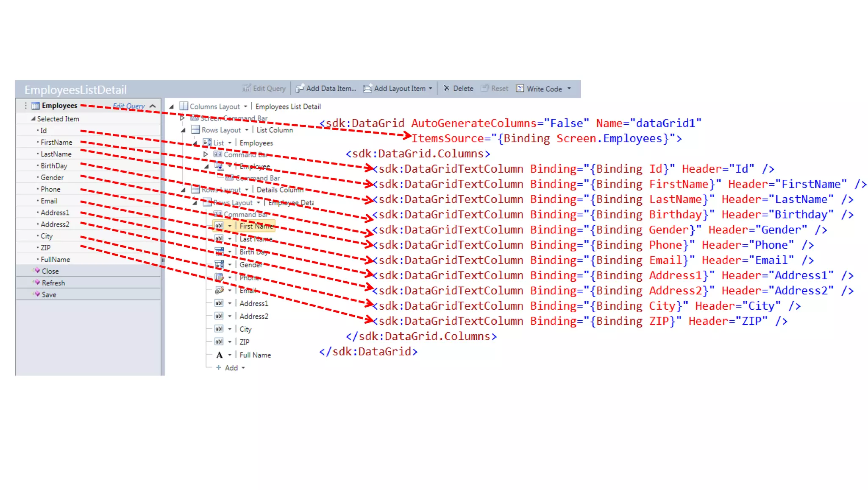Click the Add Data Item toolbar icon
This screenshot has height=490, width=868.
pos(300,88)
